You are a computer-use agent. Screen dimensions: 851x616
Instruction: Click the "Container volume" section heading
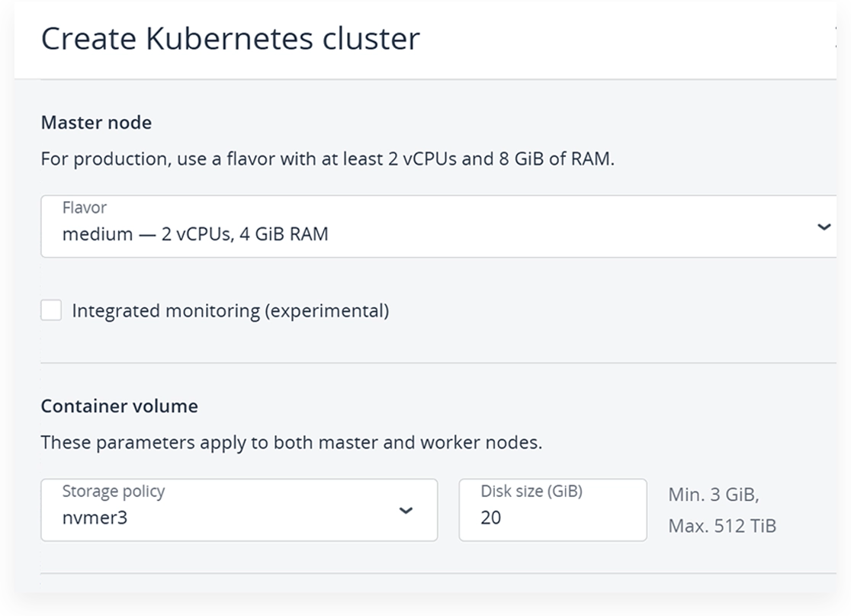[119, 406]
